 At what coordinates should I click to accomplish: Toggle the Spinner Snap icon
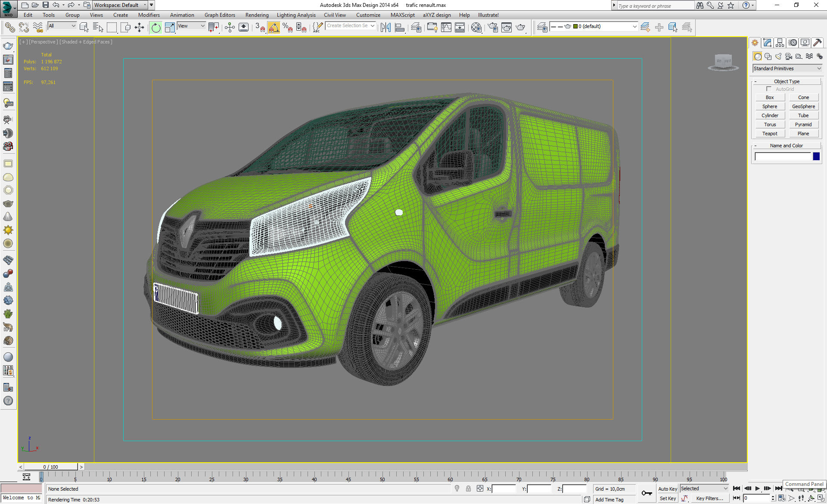[x=302, y=28]
